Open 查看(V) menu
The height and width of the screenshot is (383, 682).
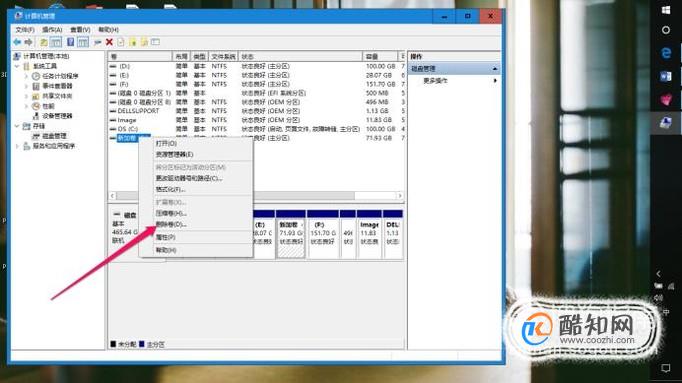coord(80,30)
